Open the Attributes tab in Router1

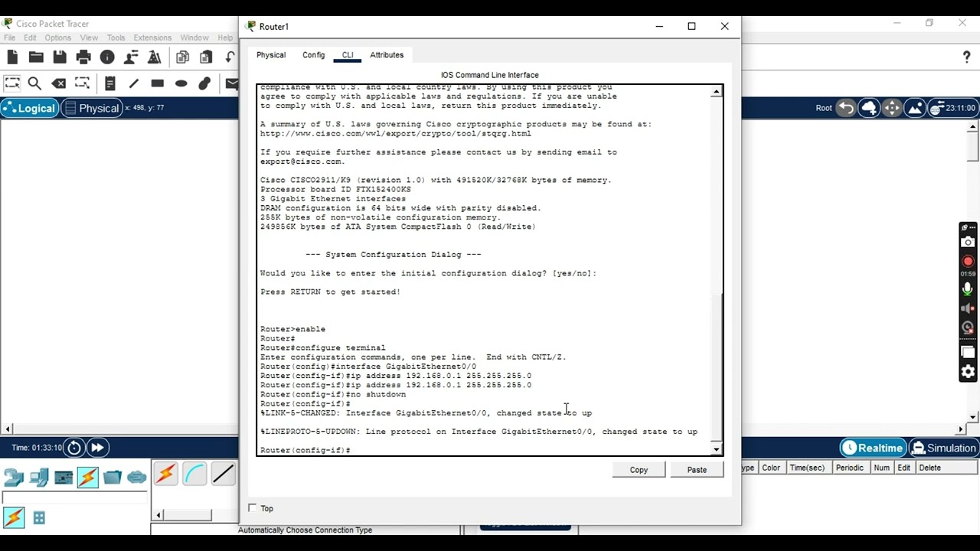click(387, 55)
